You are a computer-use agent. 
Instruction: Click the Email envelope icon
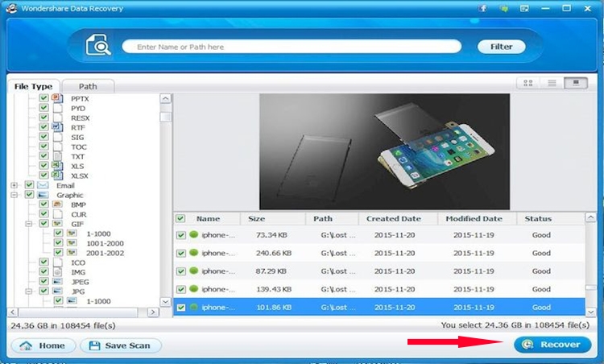click(43, 185)
